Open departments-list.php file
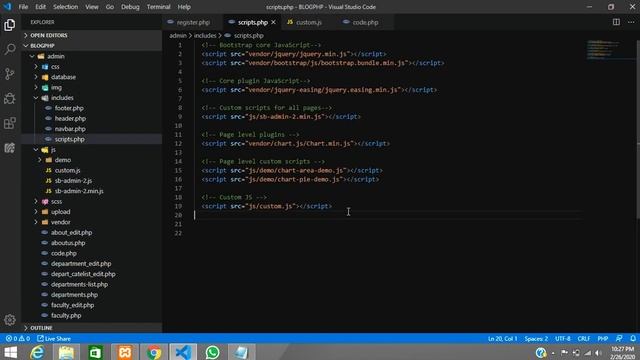This screenshot has width=640, height=360. click(79, 284)
